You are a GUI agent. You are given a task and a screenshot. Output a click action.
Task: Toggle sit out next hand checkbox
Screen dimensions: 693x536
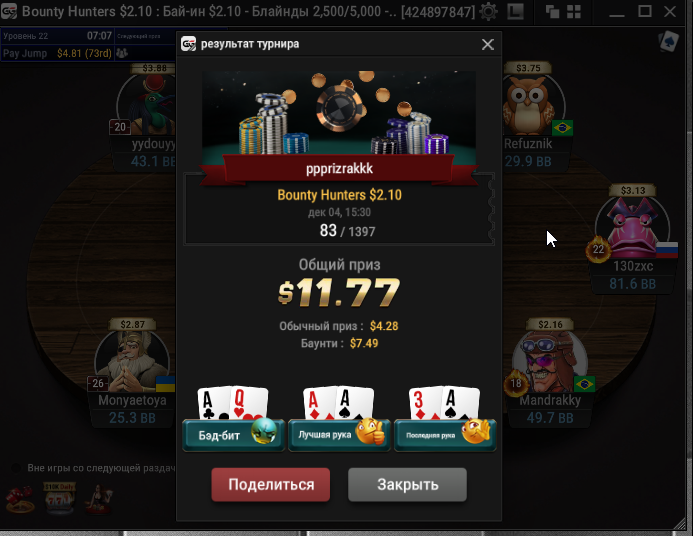click(15, 468)
